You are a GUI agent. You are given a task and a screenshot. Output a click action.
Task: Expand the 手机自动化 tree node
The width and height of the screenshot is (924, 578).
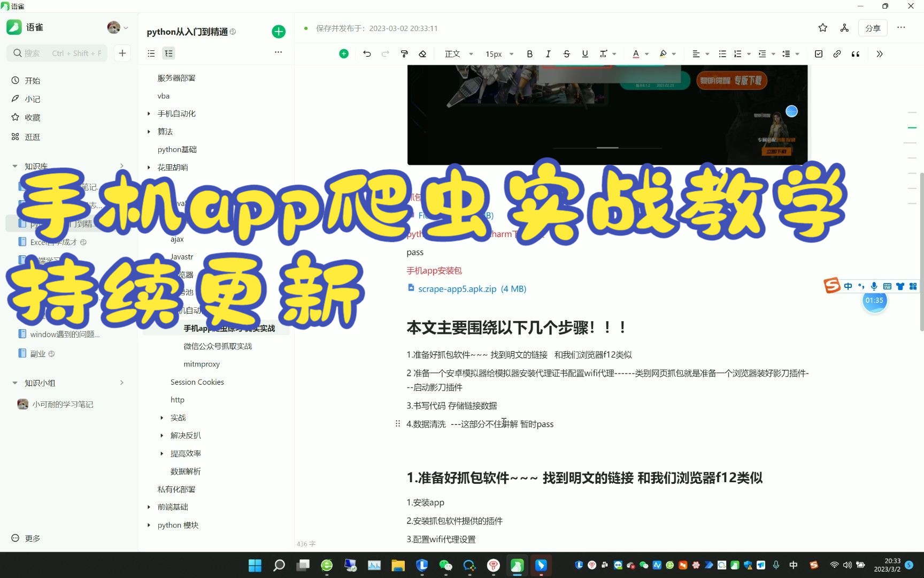tap(149, 113)
